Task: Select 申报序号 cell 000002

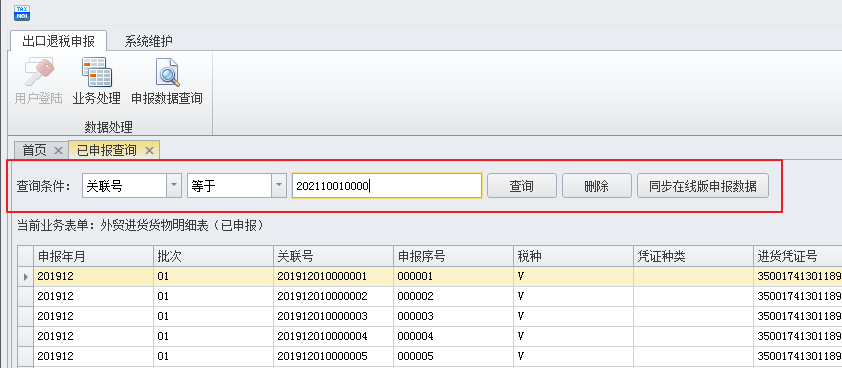Action: point(453,297)
